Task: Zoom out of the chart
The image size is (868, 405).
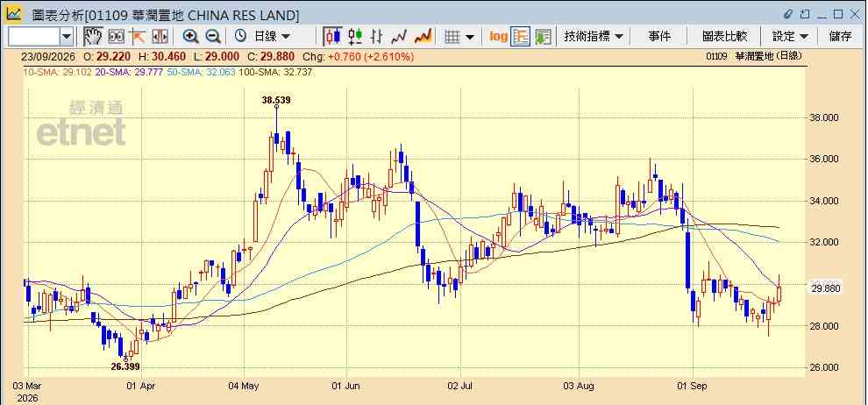Action: tap(213, 37)
